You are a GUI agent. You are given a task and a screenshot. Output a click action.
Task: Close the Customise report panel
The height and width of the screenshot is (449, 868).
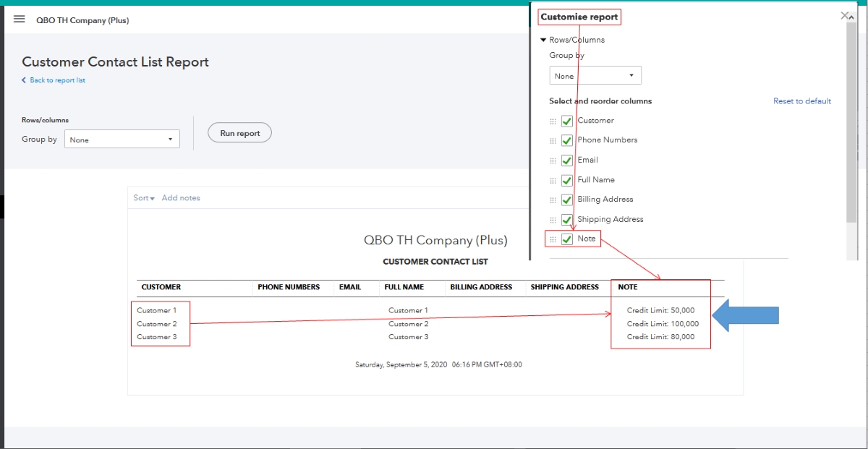(x=845, y=16)
